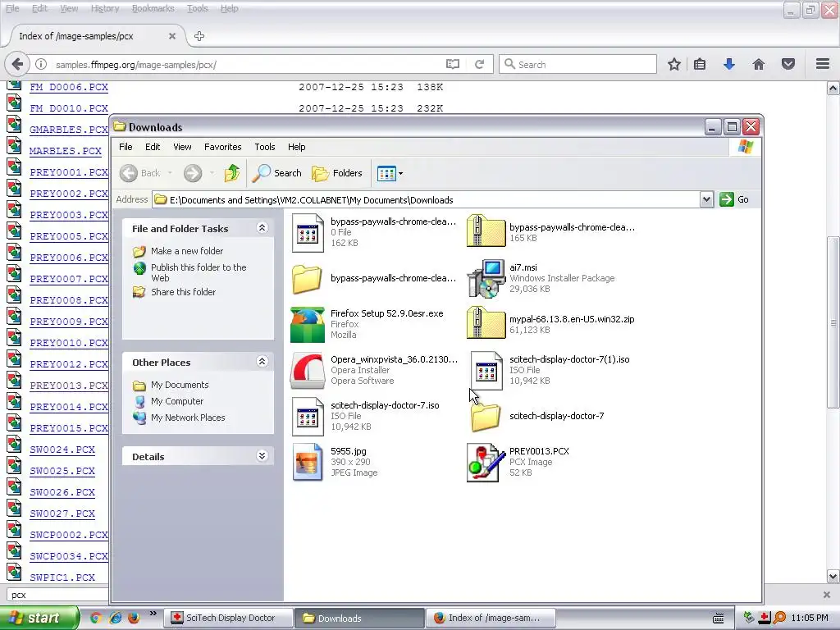This screenshot has width=840, height=630.
Task: Open Forward button history dropdown arrow
Action: 212,173
